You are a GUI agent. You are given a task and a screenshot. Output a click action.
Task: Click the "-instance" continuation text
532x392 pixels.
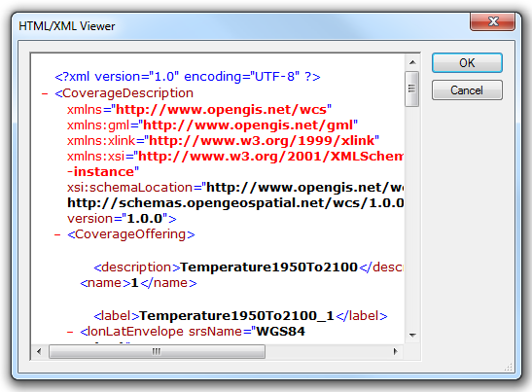[103, 172]
